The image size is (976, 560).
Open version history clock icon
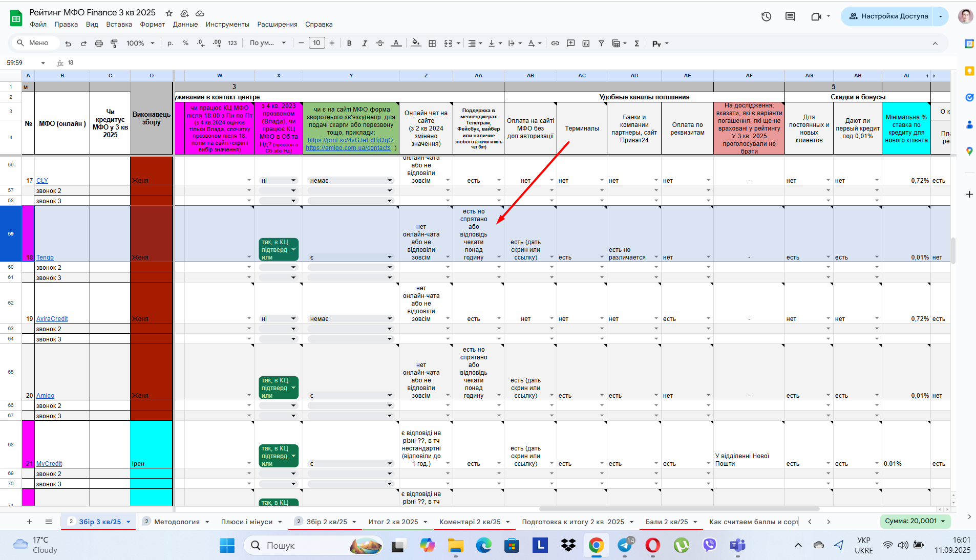766,16
